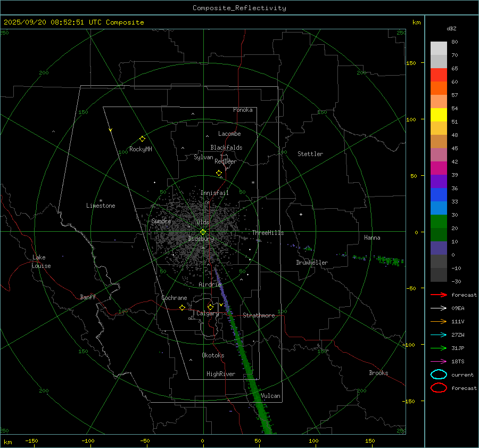Click the orange 111V arrow icon
The height and width of the screenshot is (448, 479).
439,321
